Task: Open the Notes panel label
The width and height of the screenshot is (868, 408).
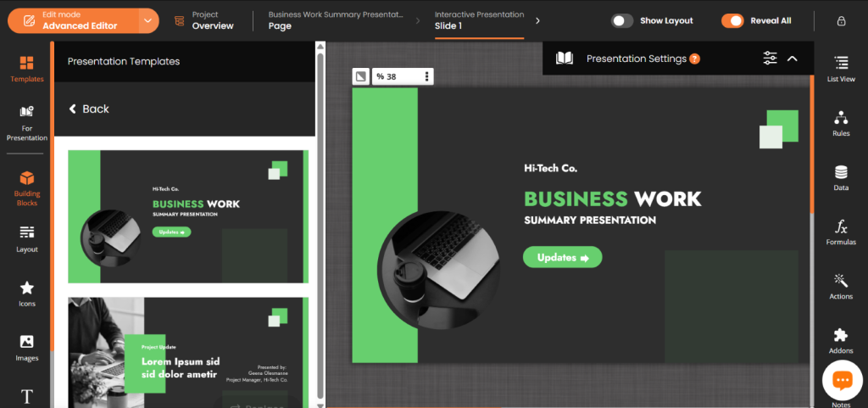Action: click(841, 405)
